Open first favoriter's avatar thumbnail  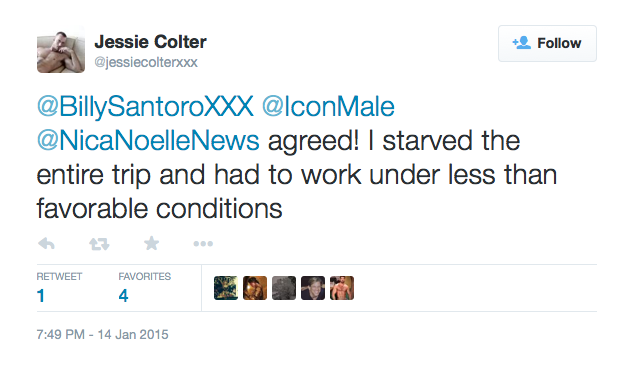click(x=226, y=288)
